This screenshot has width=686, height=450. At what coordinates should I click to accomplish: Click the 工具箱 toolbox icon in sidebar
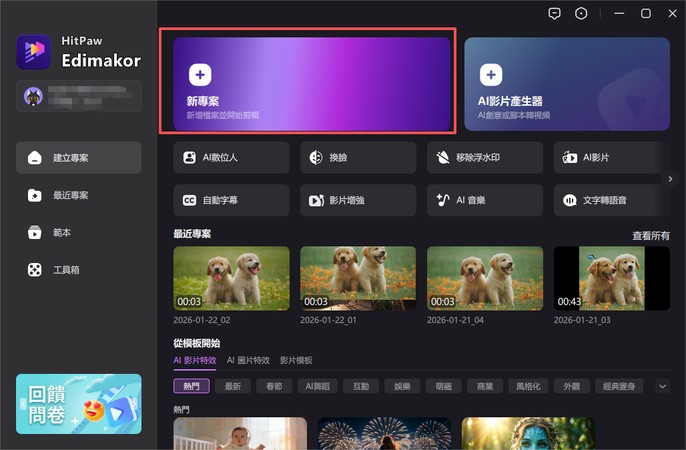pyautogui.click(x=35, y=270)
